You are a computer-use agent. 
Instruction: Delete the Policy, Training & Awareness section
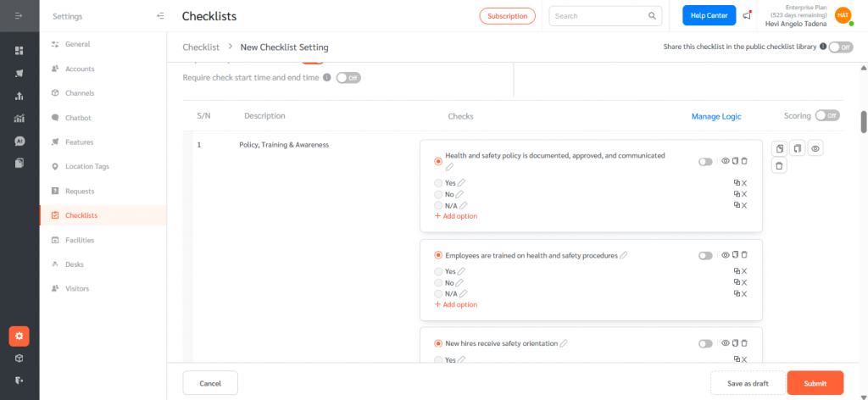(779, 166)
